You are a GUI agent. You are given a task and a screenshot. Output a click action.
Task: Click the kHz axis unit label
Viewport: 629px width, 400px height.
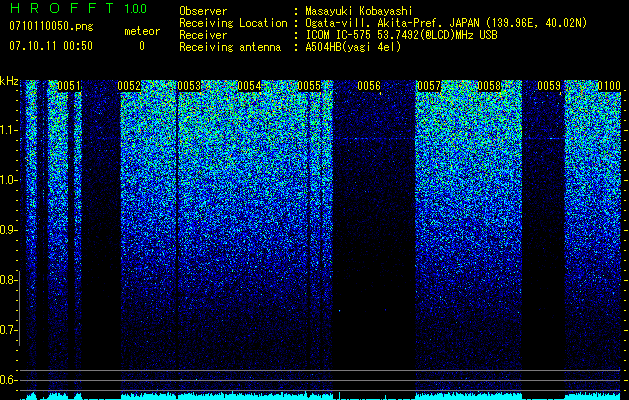click(9, 81)
